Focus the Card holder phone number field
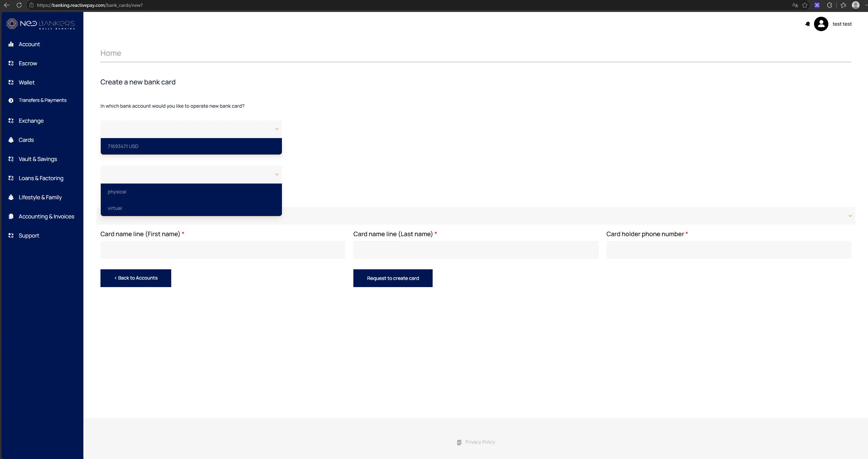Image resolution: width=868 pixels, height=459 pixels. coord(729,250)
